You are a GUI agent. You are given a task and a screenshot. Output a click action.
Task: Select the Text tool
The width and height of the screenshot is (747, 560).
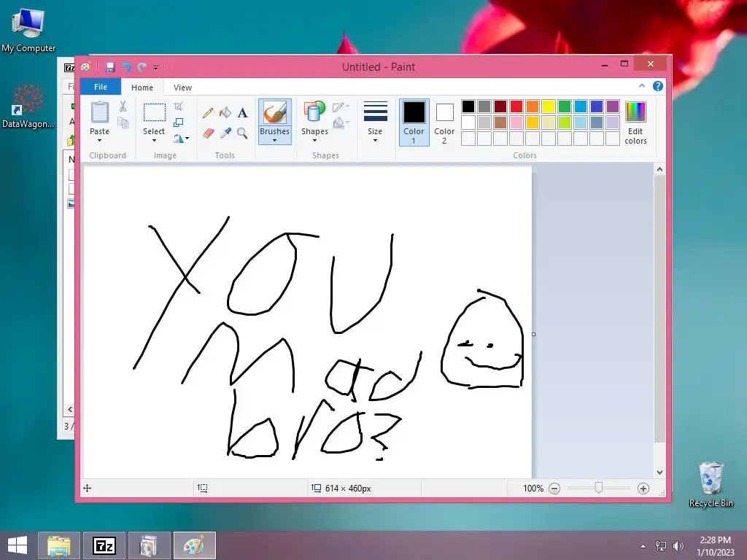242,113
